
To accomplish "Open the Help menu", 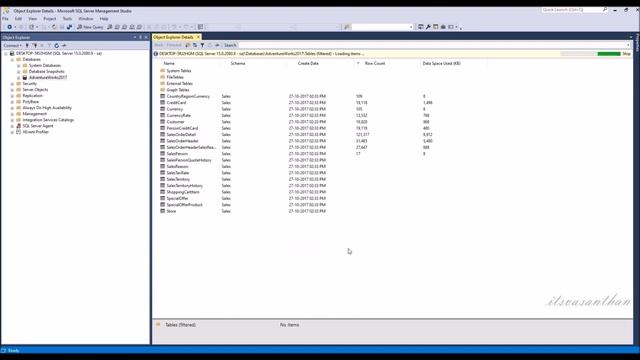I will tap(104, 19).
